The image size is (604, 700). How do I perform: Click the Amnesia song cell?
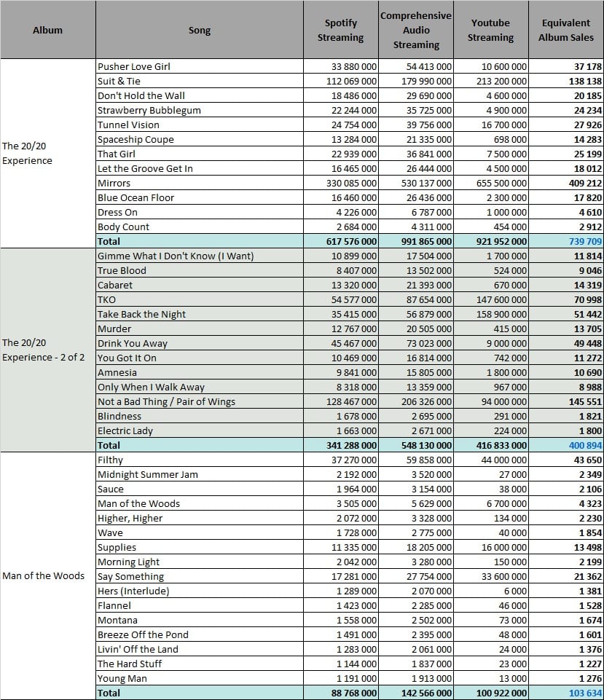[x=200, y=373]
